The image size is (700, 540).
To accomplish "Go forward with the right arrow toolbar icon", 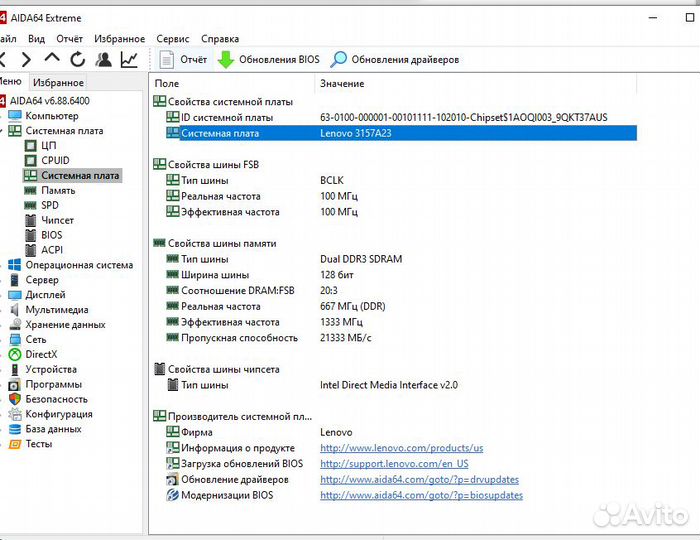I will click(26, 59).
